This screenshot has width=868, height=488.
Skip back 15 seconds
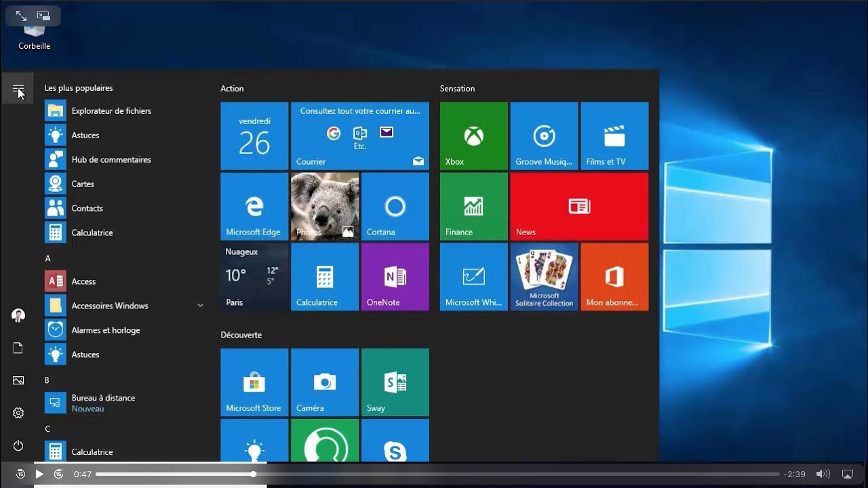20,474
